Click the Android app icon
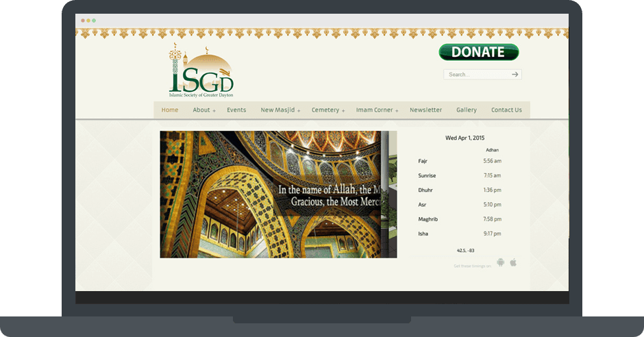The width and height of the screenshot is (644, 337). [500, 262]
